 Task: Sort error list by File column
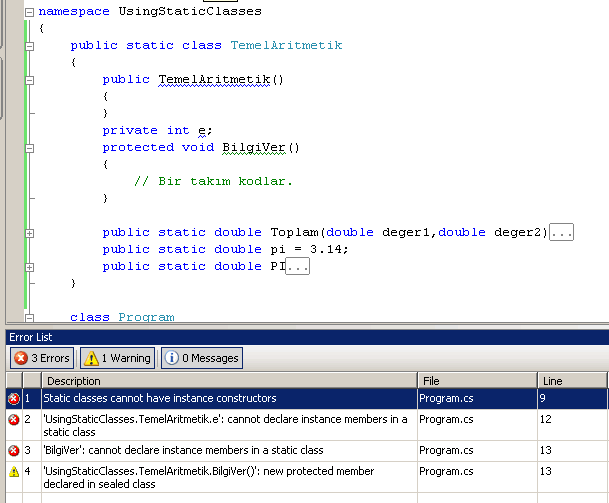point(476,381)
